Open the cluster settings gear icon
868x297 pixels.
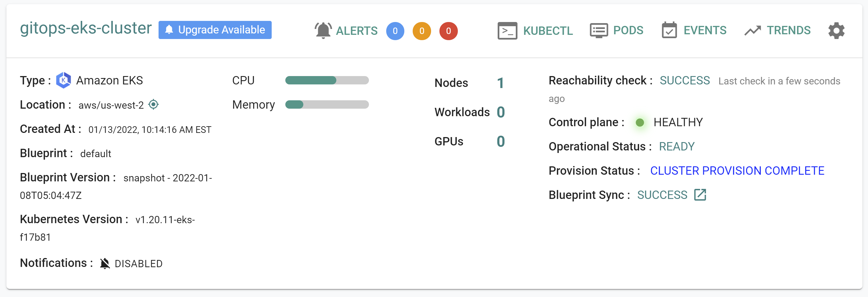pos(836,31)
